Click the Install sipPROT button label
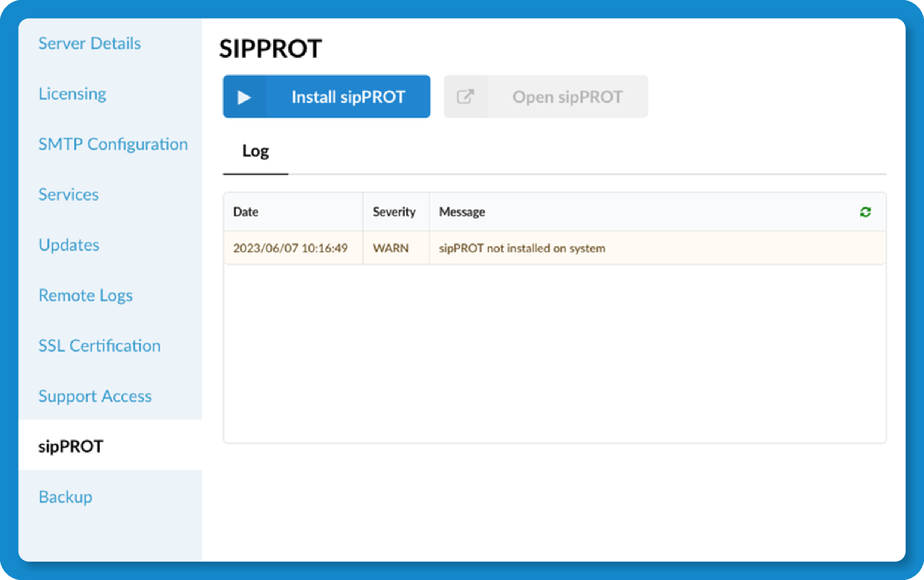The height and width of the screenshot is (580, 924). pos(348,97)
